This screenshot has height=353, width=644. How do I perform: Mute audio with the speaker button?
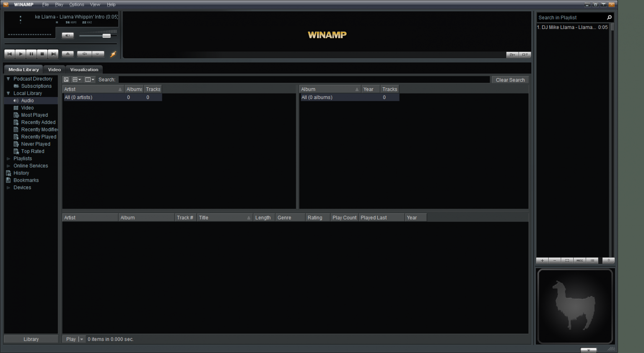tap(68, 35)
